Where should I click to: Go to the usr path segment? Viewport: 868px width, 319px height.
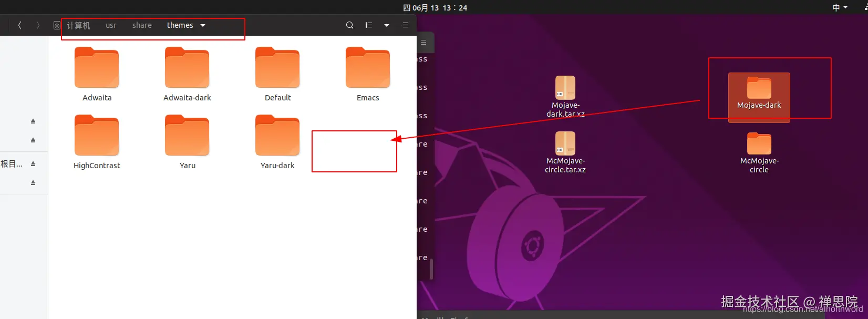pos(111,25)
